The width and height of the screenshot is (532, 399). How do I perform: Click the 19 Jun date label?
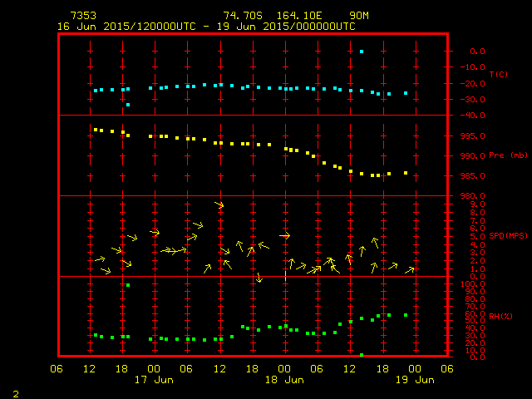pyautogui.click(x=414, y=380)
